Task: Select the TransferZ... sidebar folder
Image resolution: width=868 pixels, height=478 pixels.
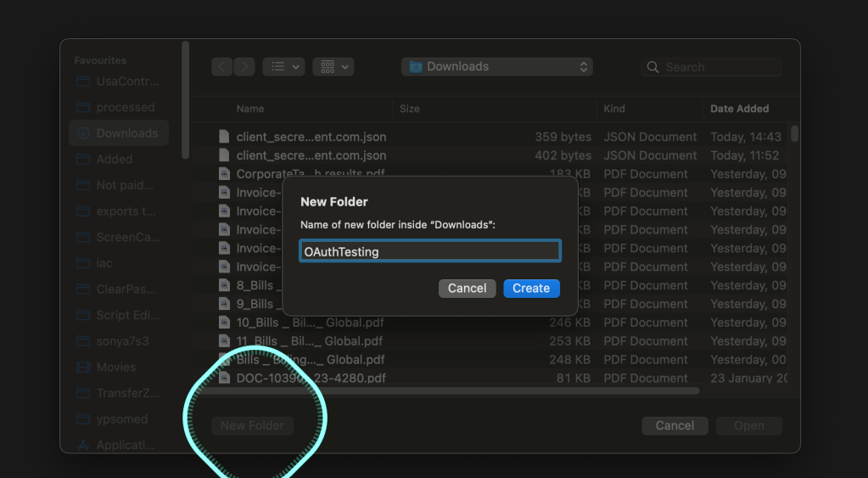Action: click(119, 393)
